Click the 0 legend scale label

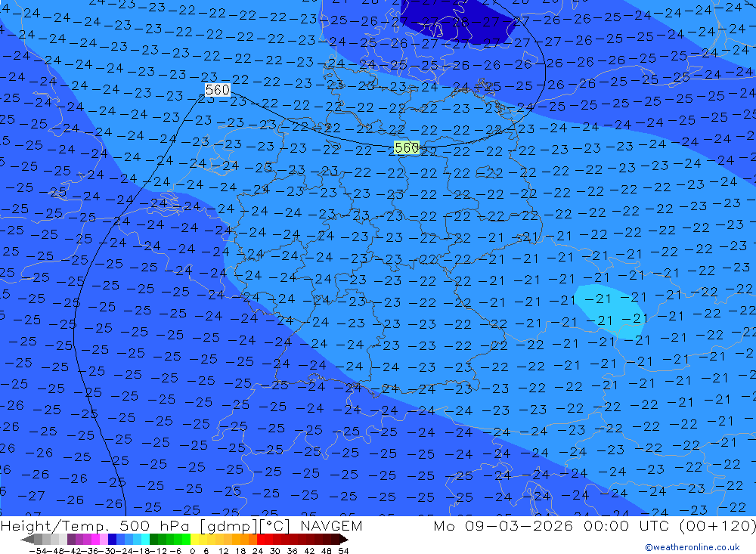point(192,551)
